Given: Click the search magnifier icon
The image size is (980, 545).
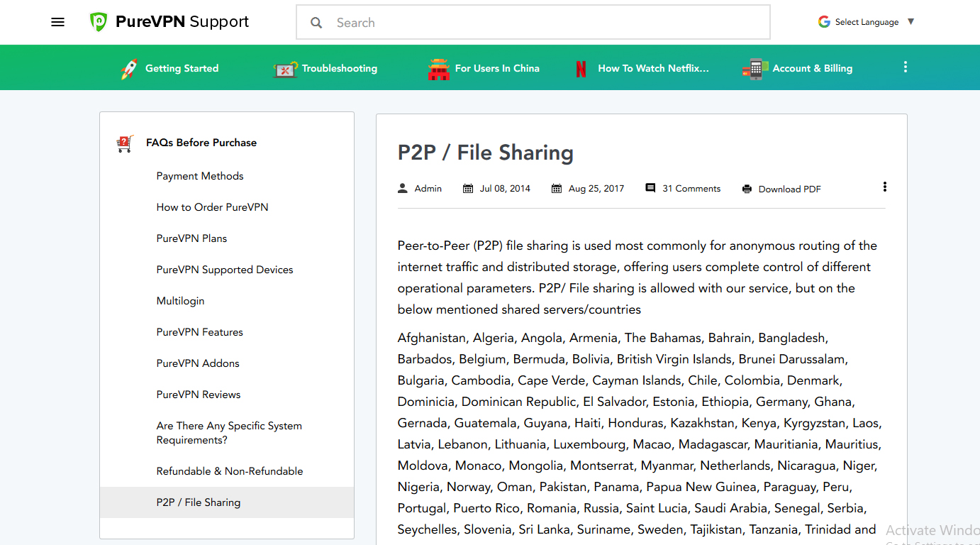Looking at the screenshot, I should pyautogui.click(x=316, y=23).
